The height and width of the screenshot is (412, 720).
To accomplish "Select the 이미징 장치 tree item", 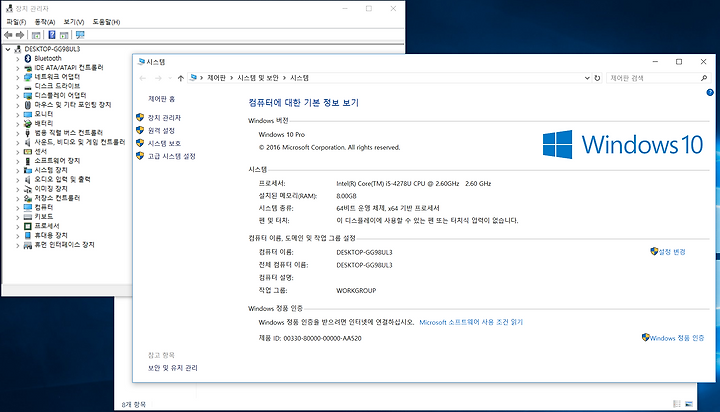I will [51, 189].
